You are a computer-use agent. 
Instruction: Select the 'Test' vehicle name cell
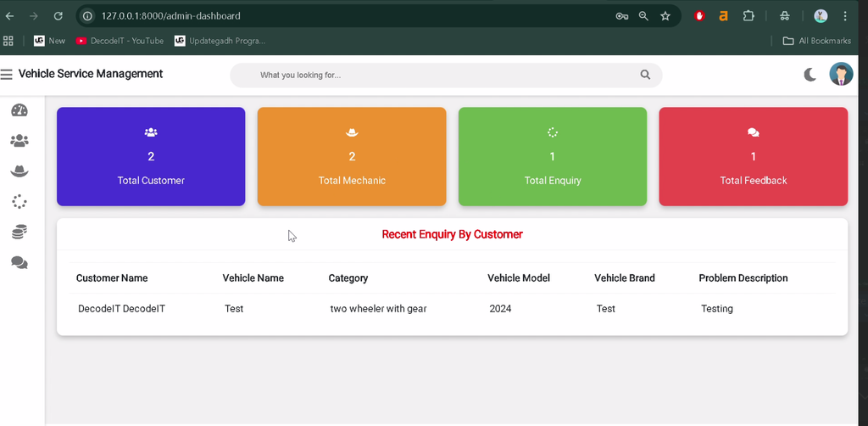point(234,309)
